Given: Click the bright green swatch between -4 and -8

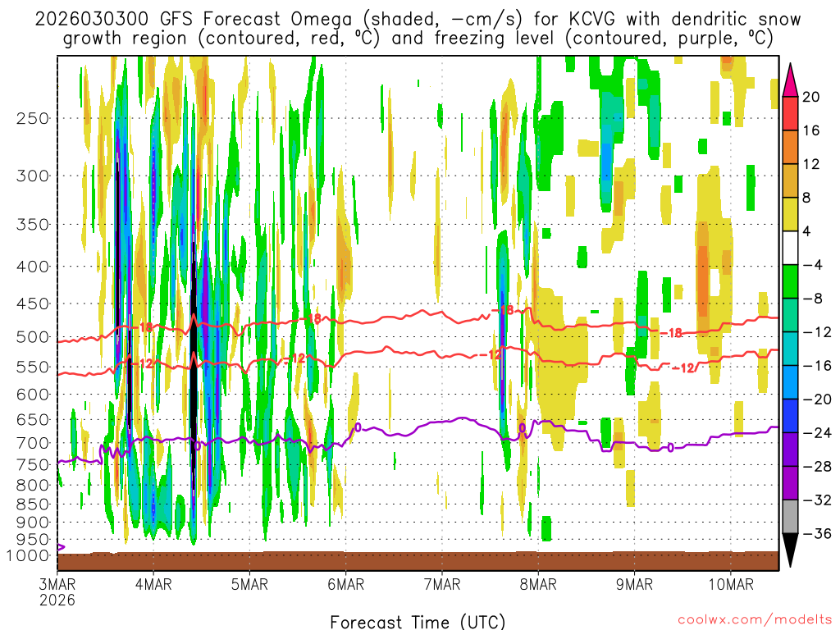Looking at the screenshot, I should click(791, 281).
